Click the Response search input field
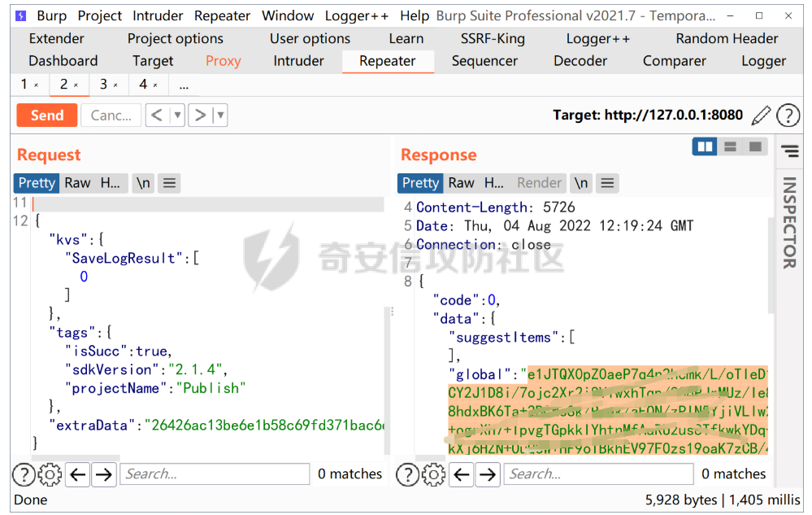Screen dimensions: 812x515 pyautogui.click(x=599, y=474)
